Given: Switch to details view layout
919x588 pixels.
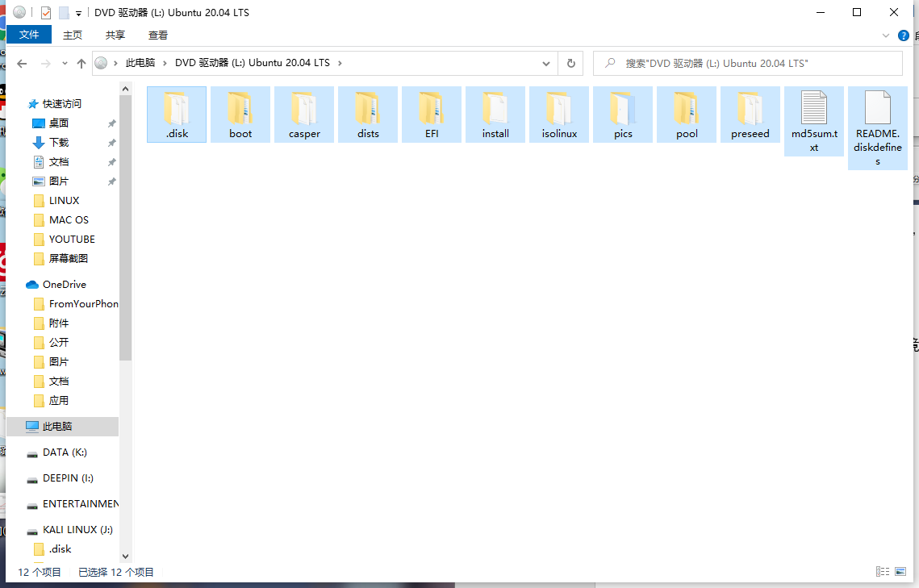Looking at the screenshot, I should [882, 572].
